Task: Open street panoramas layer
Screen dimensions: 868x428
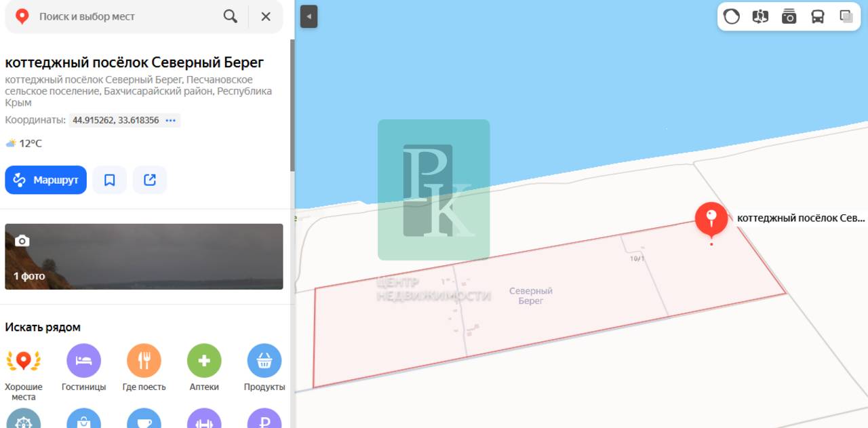Action: tap(760, 16)
